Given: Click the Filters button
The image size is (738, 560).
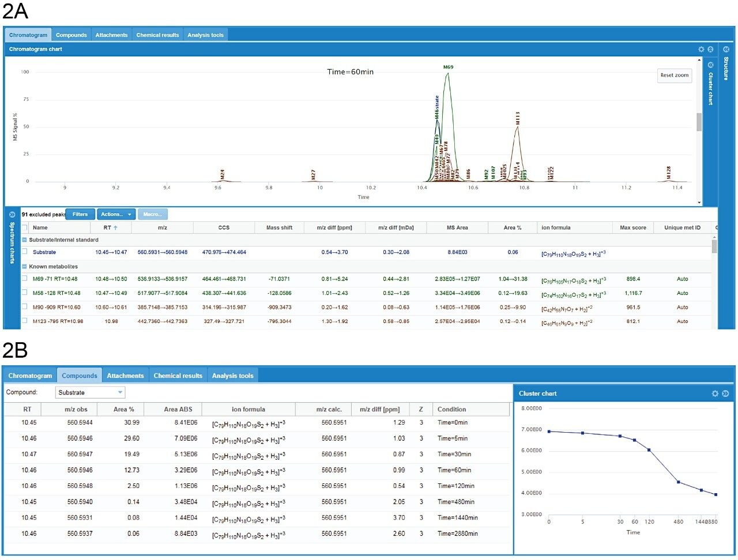Looking at the screenshot, I should 80,214.
